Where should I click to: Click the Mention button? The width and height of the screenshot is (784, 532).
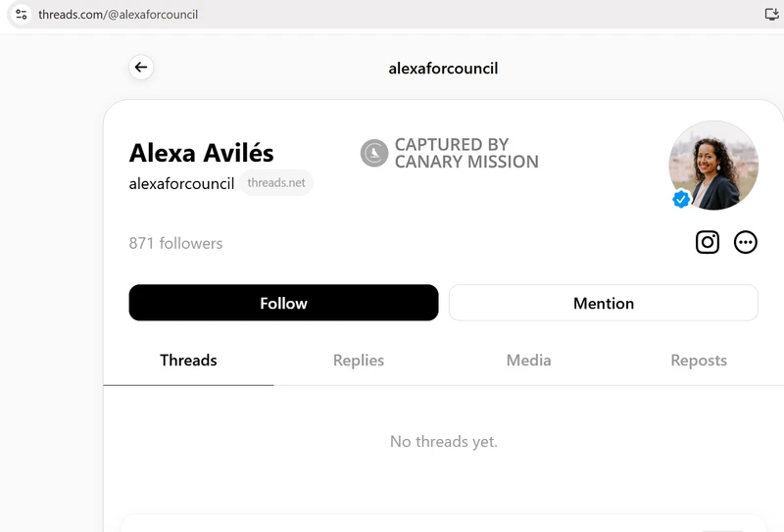point(603,303)
